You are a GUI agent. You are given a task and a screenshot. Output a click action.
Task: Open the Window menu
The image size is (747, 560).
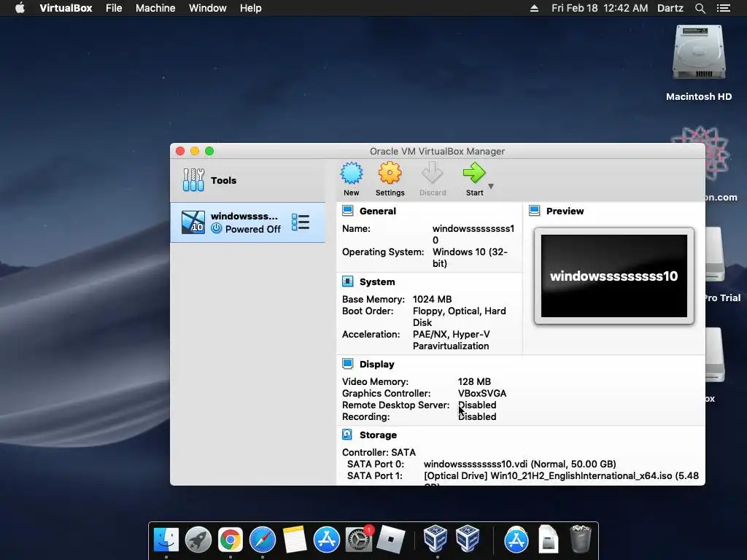(x=208, y=8)
